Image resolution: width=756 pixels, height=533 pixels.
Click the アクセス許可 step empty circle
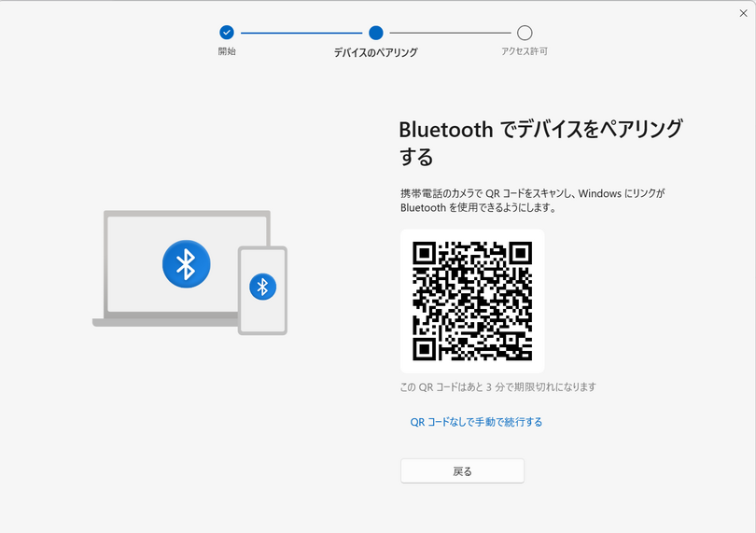coord(525,33)
